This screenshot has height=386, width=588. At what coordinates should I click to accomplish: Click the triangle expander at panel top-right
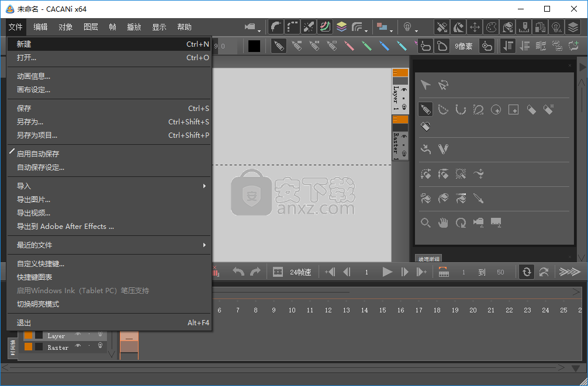click(582, 67)
